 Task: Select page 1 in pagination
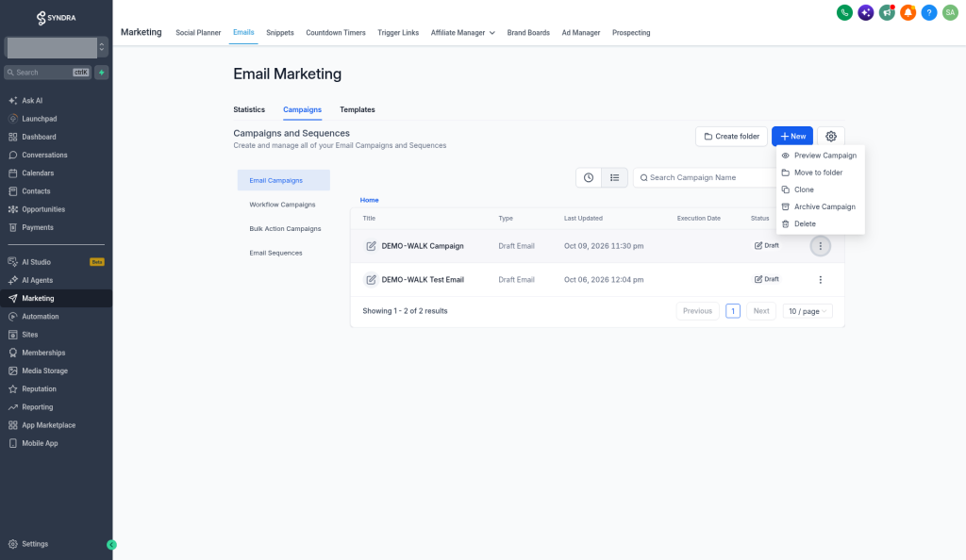coord(732,311)
